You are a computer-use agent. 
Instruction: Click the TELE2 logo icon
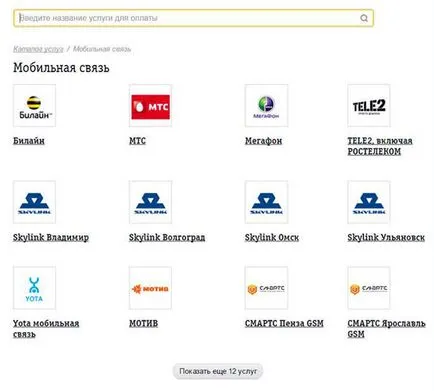(369, 106)
